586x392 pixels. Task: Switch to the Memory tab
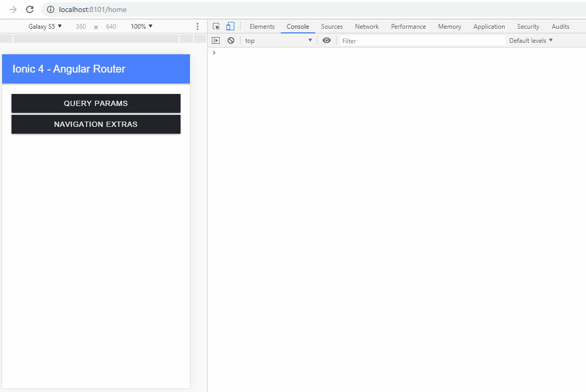pos(450,27)
